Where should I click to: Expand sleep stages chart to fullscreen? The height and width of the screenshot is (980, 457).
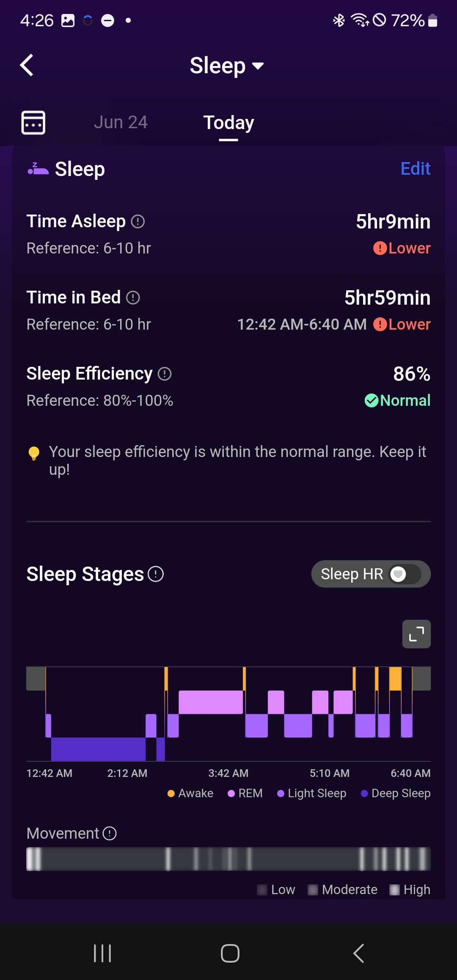click(416, 634)
